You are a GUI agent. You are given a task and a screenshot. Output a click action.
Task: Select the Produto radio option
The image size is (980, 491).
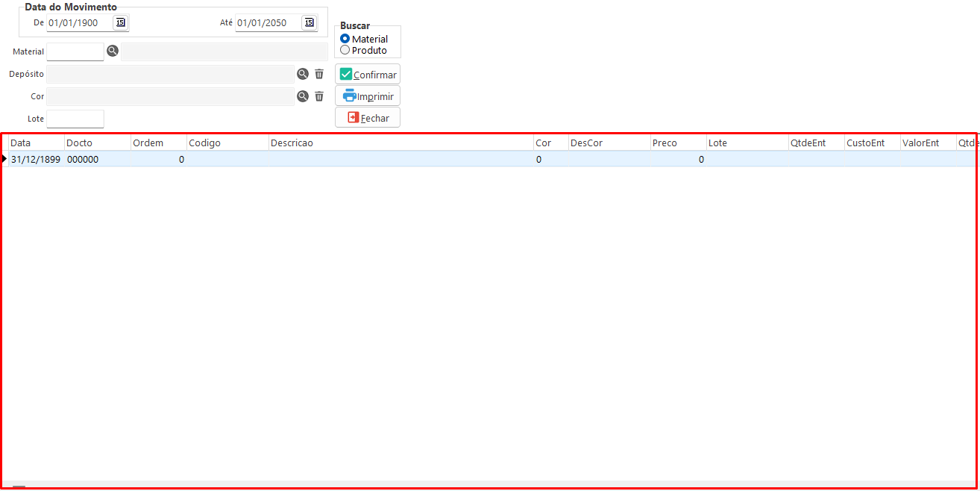(x=345, y=50)
